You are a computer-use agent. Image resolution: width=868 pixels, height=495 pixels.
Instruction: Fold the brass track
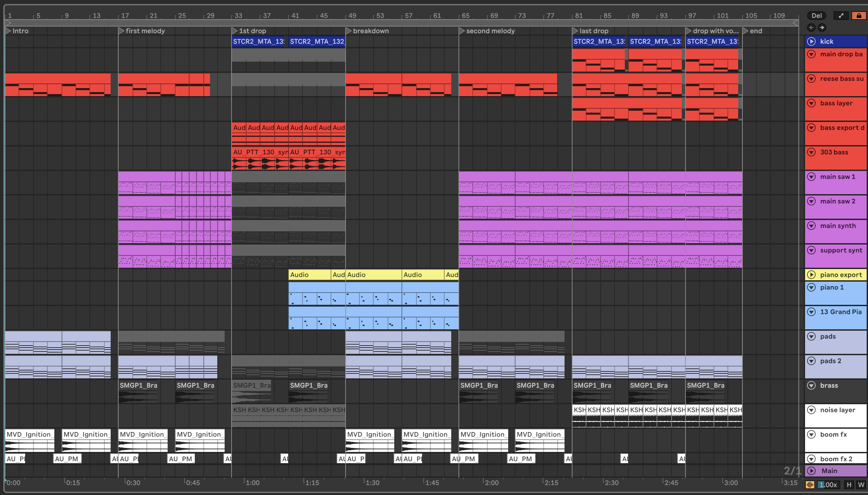click(812, 385)
